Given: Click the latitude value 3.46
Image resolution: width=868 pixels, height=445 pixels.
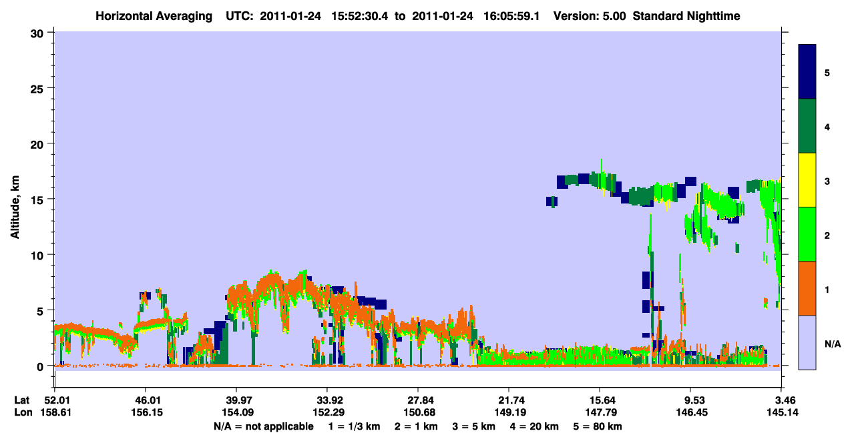Looking at the screenshot, I should (785, 400).
